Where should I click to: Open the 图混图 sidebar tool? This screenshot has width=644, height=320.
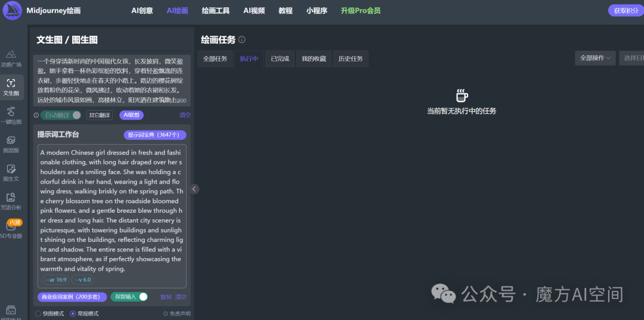11,143
